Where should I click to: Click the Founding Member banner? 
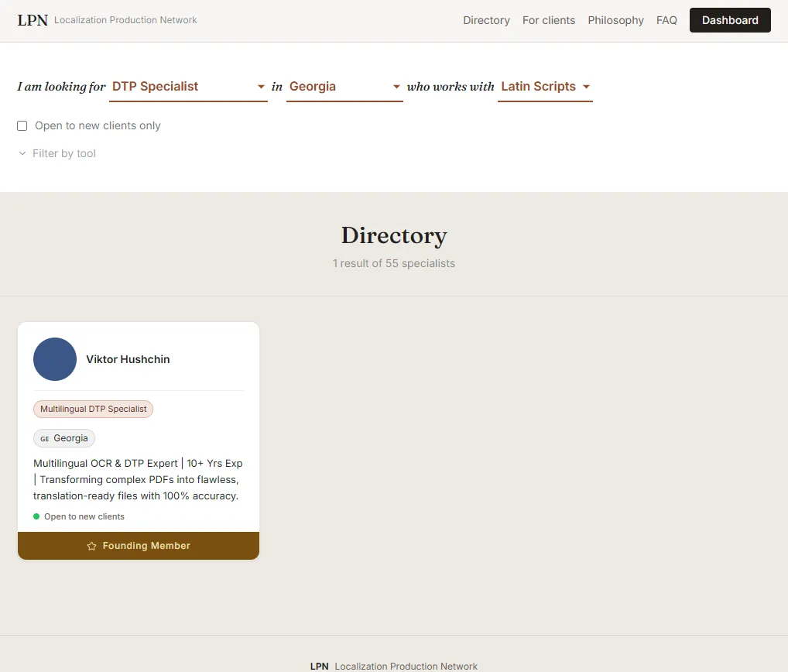139,546
